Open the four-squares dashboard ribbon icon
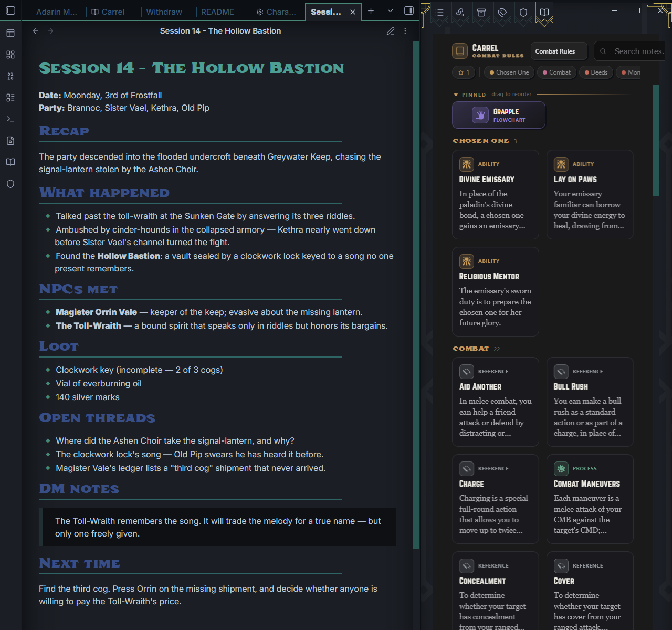This screenshot has height=630, width=672. pos(10,55)
